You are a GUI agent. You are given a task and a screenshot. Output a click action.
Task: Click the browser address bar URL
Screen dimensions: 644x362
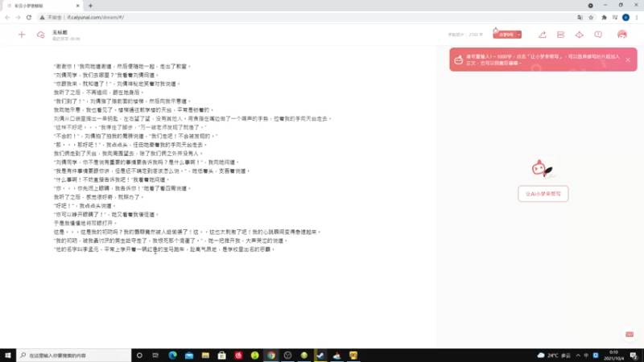[95, 17]
